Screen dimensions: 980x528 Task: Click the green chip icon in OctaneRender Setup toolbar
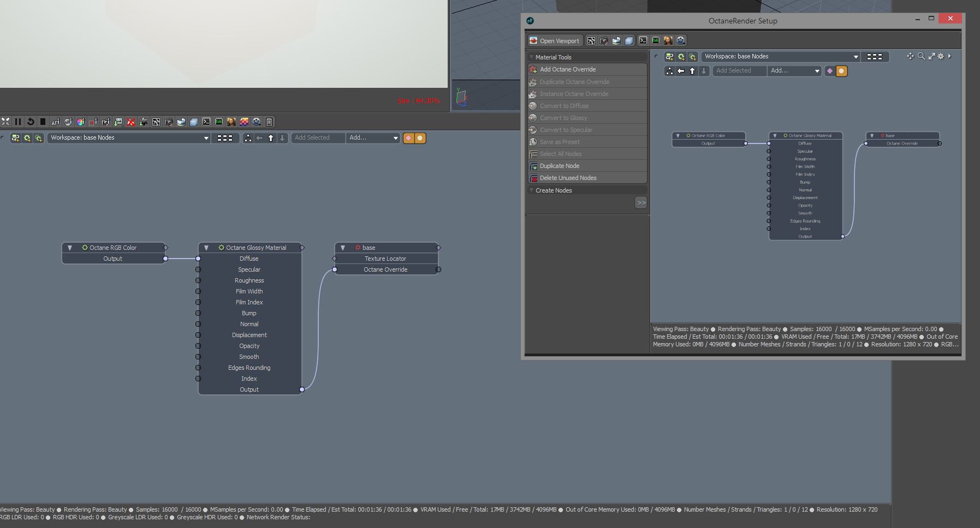[656, 40]
